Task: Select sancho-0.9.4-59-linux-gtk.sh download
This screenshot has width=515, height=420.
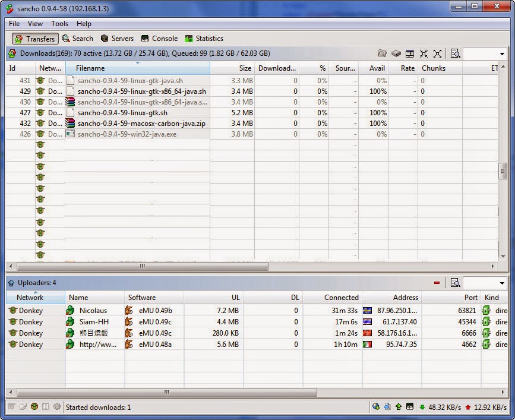Action: [x=122, y=113]
